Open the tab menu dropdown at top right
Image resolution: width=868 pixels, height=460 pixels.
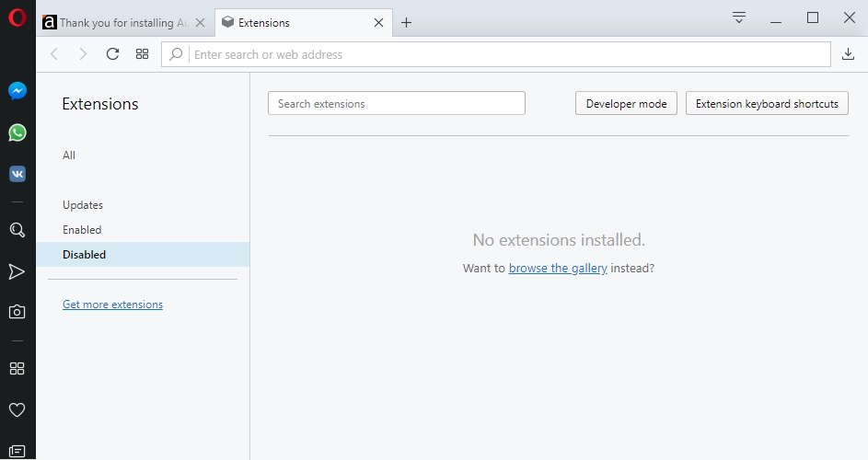tap(739, 17)
